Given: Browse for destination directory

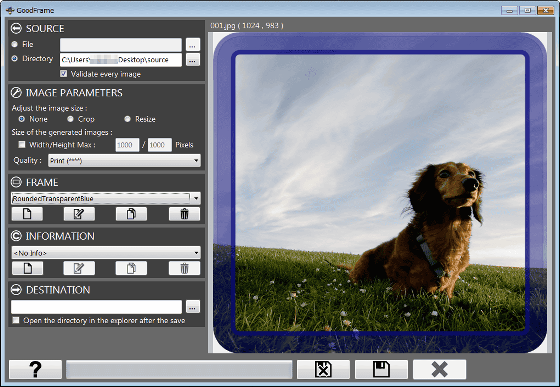Looking at the screenshot, I should (193, 307).
